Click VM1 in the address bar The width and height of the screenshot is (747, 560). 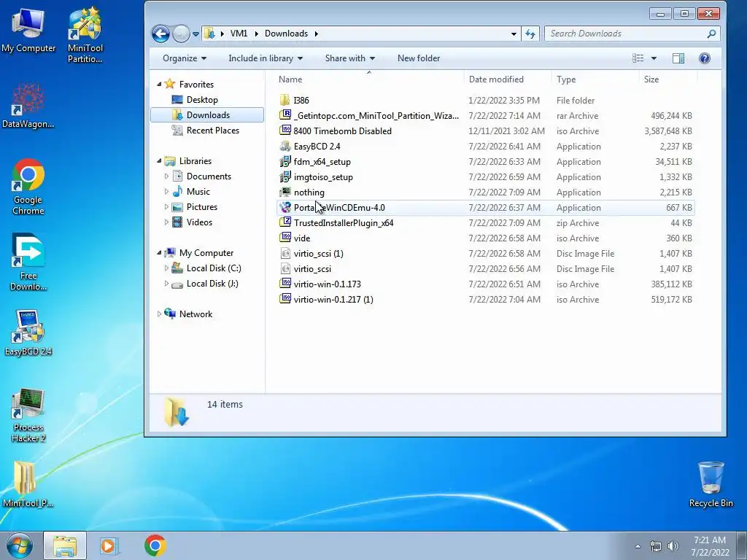tap(239, 34)
